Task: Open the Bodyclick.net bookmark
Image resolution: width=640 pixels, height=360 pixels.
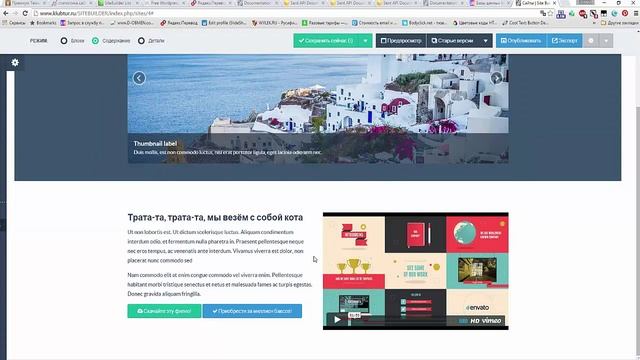Action: point(424,23)
